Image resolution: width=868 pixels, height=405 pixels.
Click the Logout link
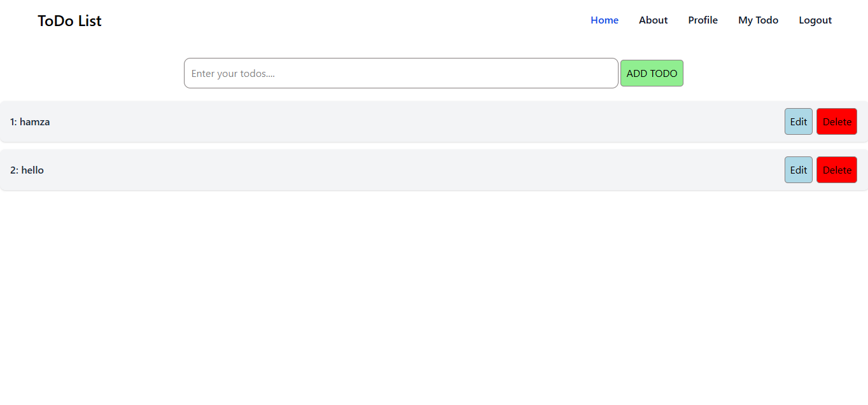[815, 20]
